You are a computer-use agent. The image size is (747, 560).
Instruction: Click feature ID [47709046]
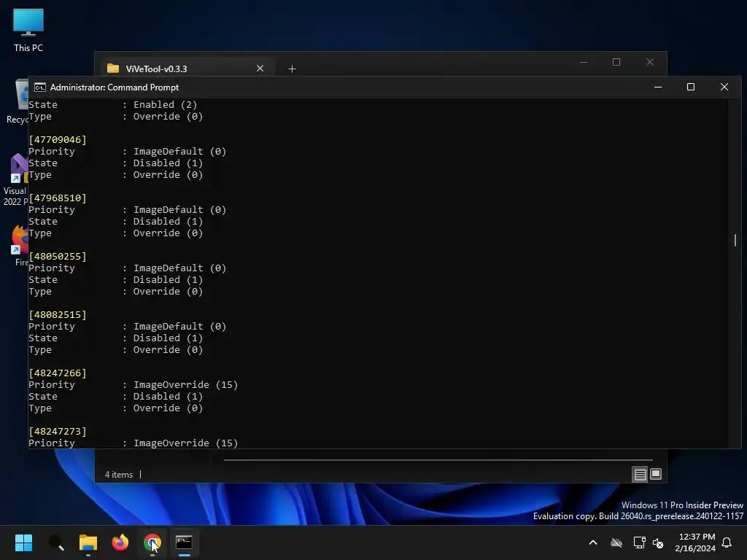58,139
